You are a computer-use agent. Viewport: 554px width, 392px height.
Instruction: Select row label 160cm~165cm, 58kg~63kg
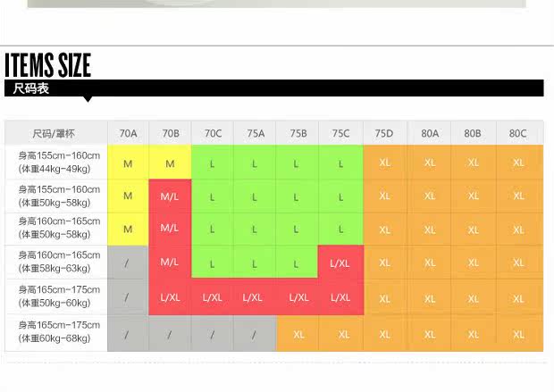55,262
